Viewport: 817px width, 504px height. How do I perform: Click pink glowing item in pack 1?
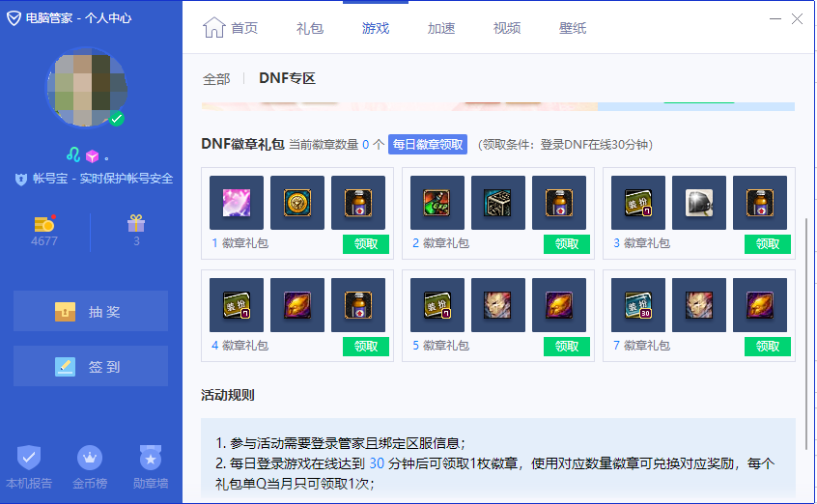click(x=237, y=203)
